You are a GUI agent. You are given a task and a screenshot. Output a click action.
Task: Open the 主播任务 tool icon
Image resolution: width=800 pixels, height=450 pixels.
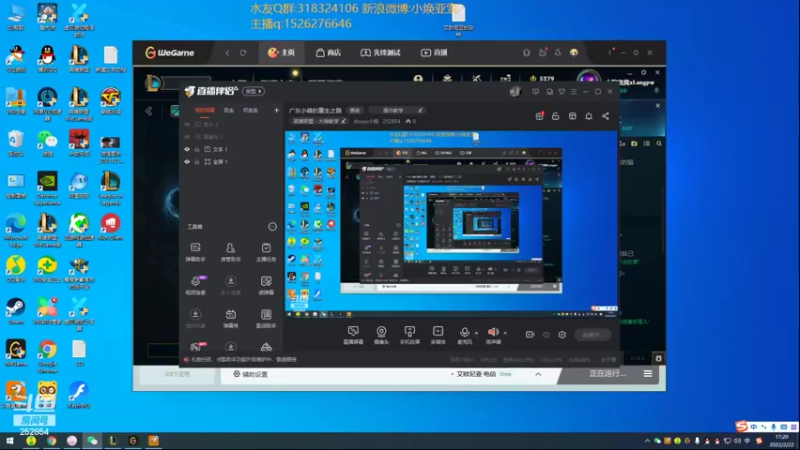tap(266, 252)
